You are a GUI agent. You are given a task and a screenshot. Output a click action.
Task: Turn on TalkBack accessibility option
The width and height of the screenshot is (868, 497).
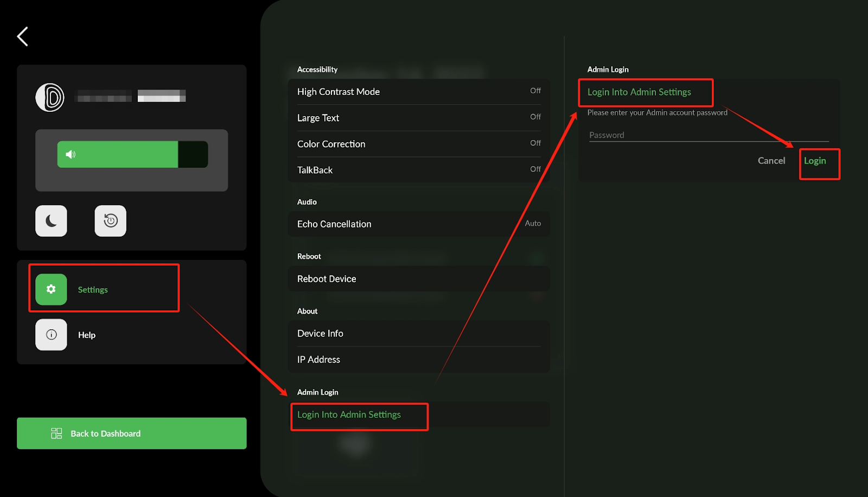tap(418, 170)
